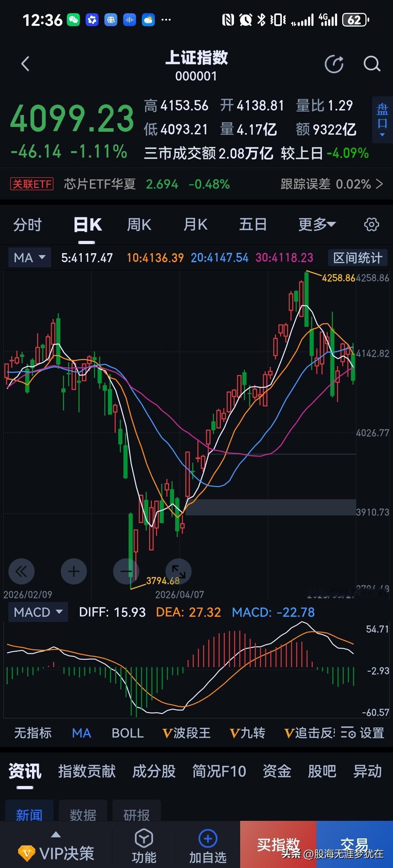Open the MA indicator dropdown
Image resolution: width=393 pixels, height=868 pixels.
tap(30, 257)
